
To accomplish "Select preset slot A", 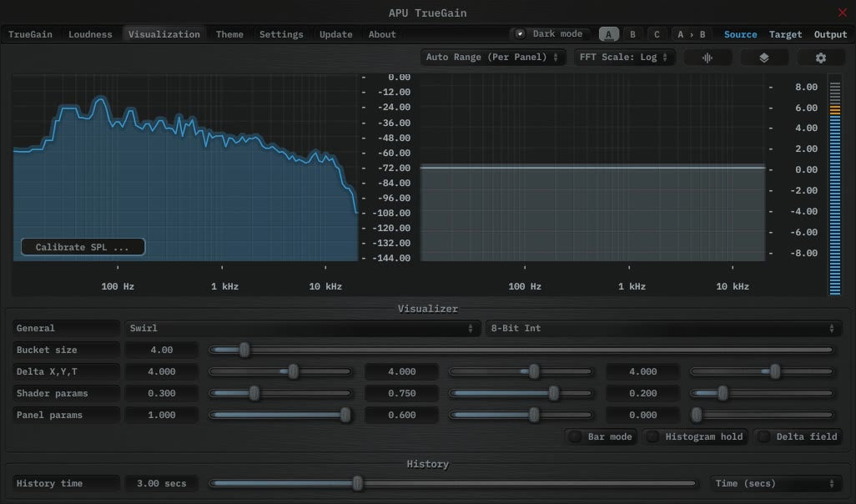I will point(609,34).
